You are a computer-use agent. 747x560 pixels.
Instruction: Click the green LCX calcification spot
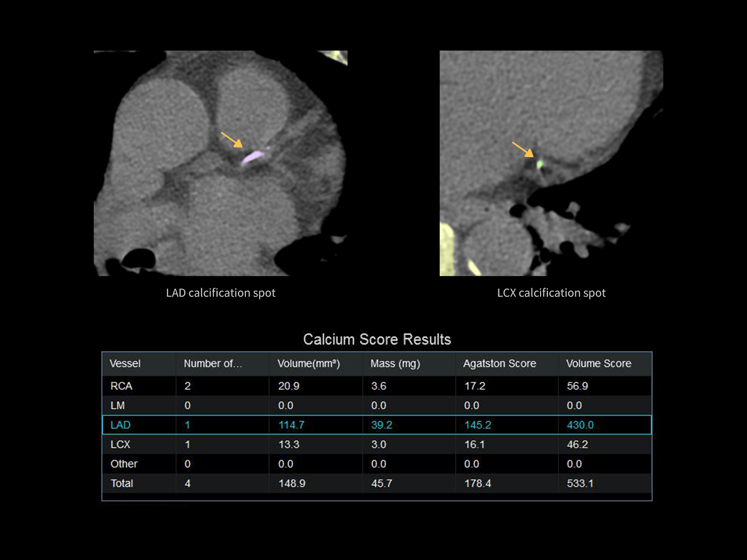point(540,164)
